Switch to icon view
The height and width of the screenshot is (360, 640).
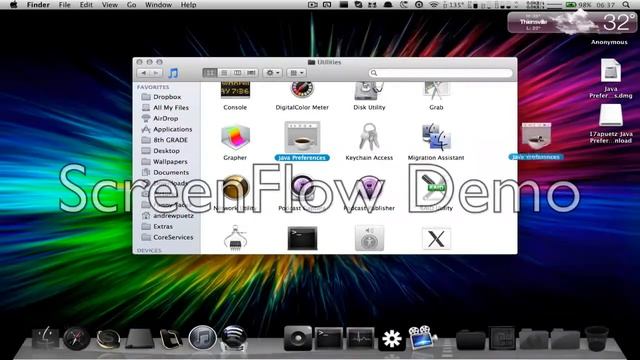click(210, 73)
